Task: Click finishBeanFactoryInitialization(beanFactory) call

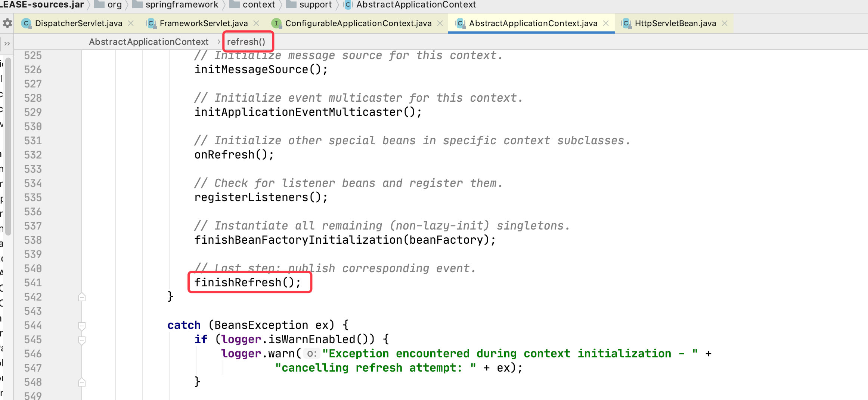Action: (x=345, y=240)
